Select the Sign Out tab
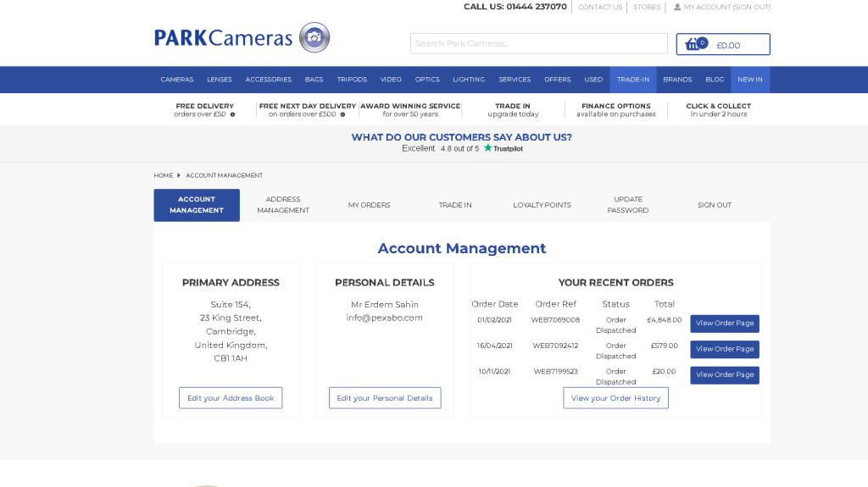The image size is (868, 487). tap(715, 205)
